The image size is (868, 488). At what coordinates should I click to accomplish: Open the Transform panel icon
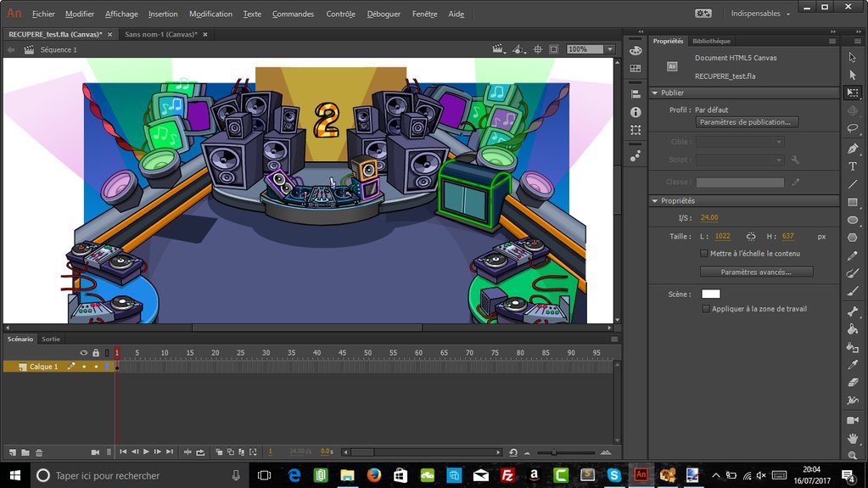[636, 130]
